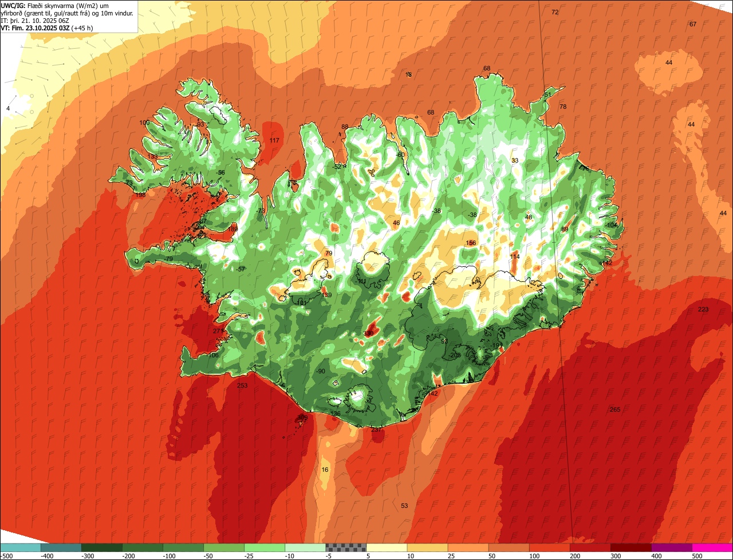Click the legend swatch between -500 and -400
Viewport: 733px width, 560px height.
pos(20,547)
